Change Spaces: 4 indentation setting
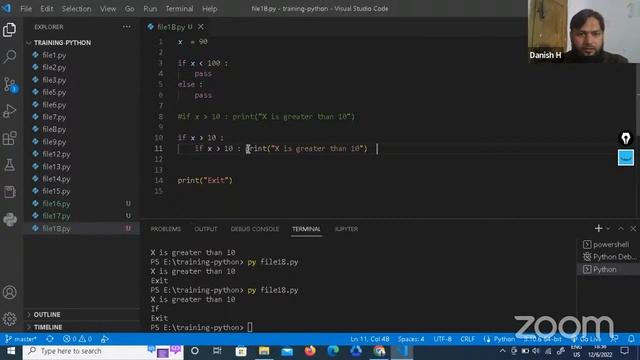Viewport: 640px width, 360px height. pos(411,339)
